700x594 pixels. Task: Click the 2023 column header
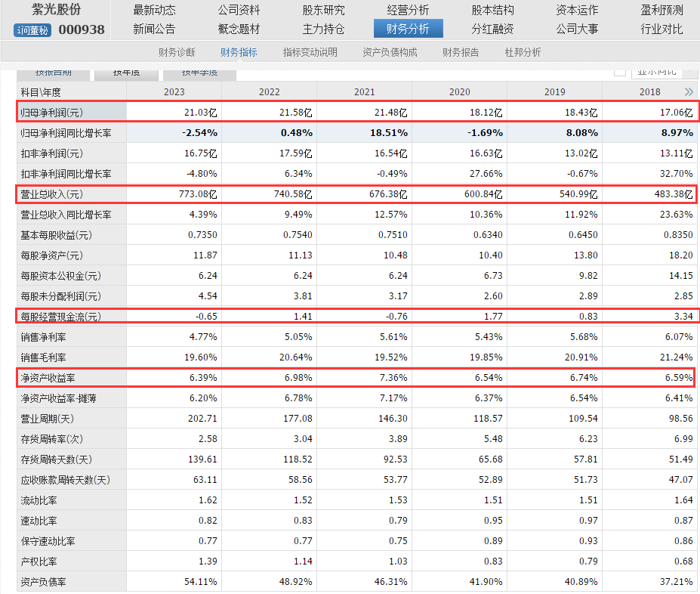(x=174, y=92)
